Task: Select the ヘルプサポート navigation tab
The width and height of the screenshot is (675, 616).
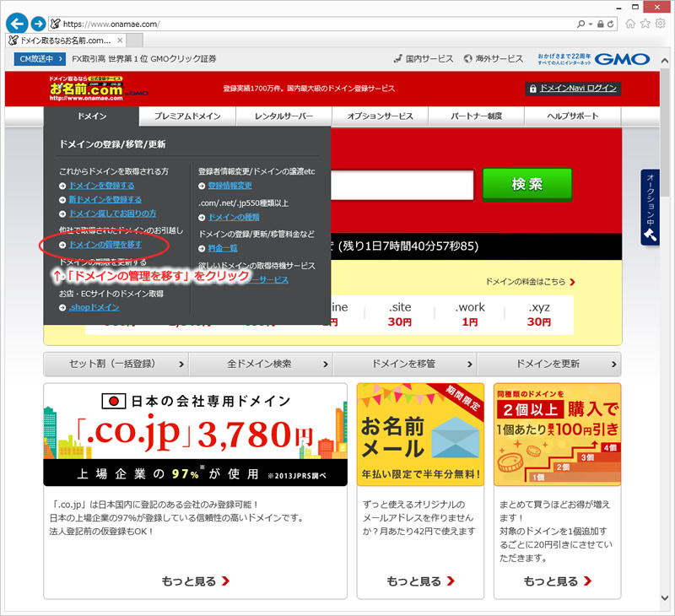Action: (573, 116)
